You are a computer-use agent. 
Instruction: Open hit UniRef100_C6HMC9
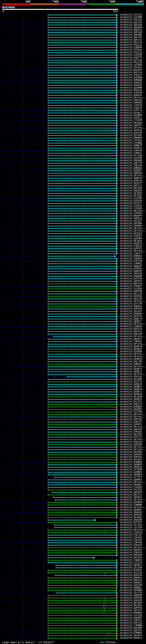[131, 259]
